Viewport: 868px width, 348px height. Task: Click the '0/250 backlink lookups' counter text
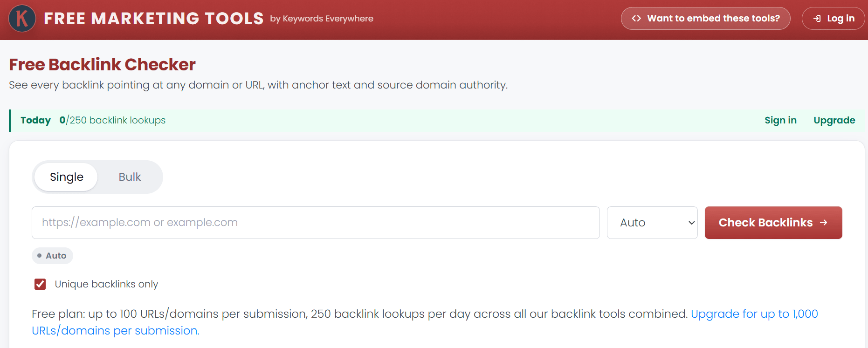(x=112, y=120)
